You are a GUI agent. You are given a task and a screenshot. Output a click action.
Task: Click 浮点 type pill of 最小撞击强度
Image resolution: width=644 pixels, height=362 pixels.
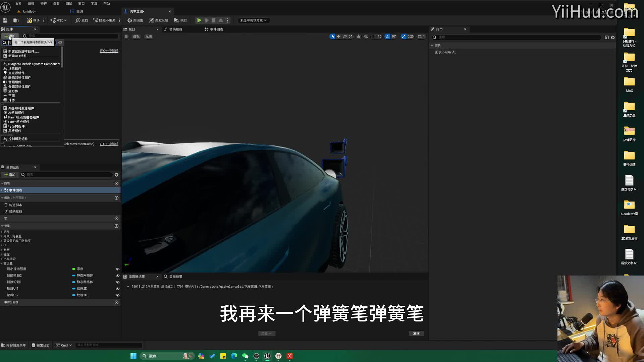click(x=78, y=269)
